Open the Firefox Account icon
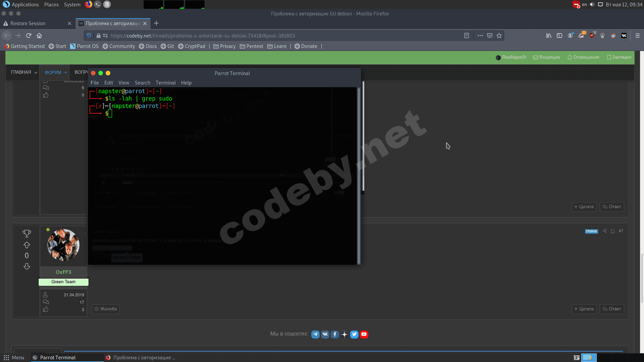The width and height of the screenshot is (644, 362). (x=570, y=35)
